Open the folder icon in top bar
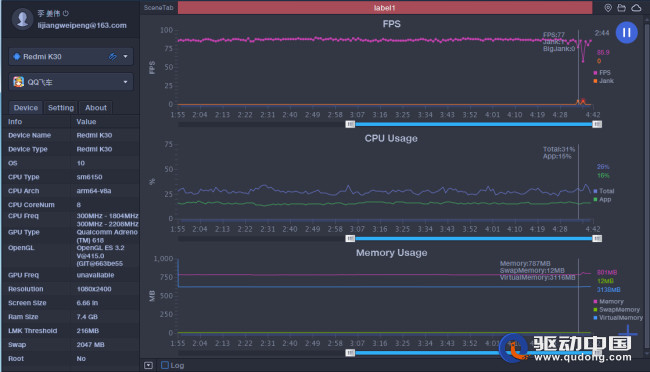This screenshot has height=372, width=650. pyautogui.click(x=621, y=8)
